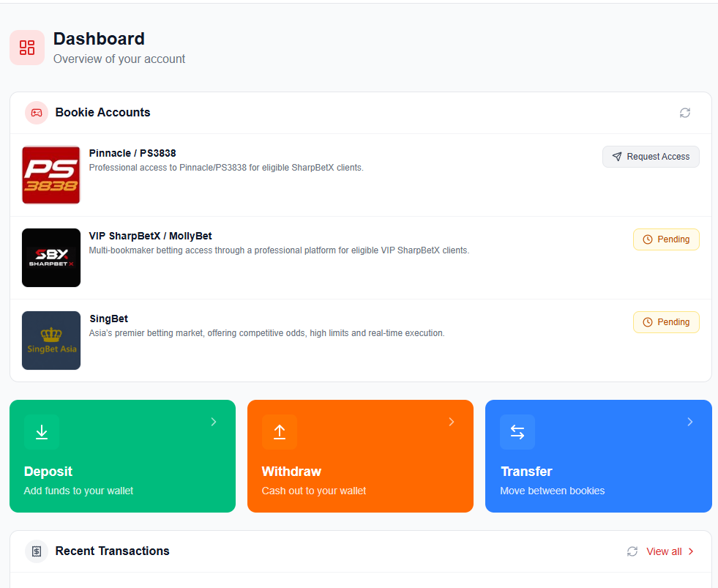Click 'Move between bookies' text
The height and width of the screenshot is (588, 718).
tap(553, 491)
